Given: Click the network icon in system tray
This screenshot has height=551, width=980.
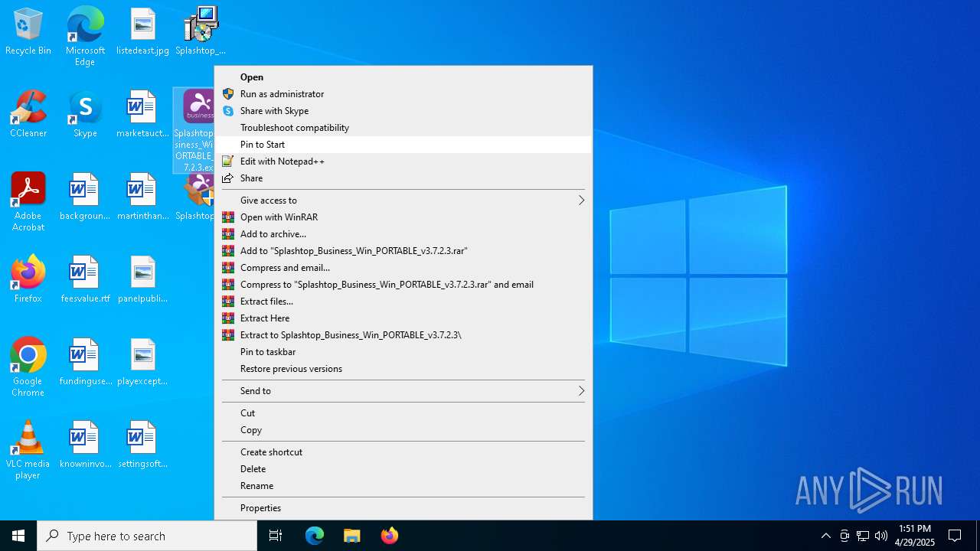Looking at the screenshot, I should tap(863, 536).
